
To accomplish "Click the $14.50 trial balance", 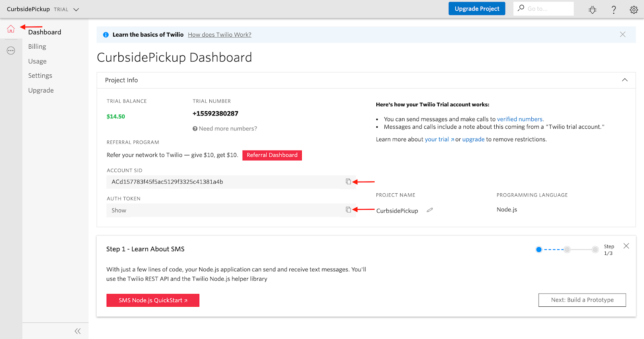I will click(x=116, y=117).
